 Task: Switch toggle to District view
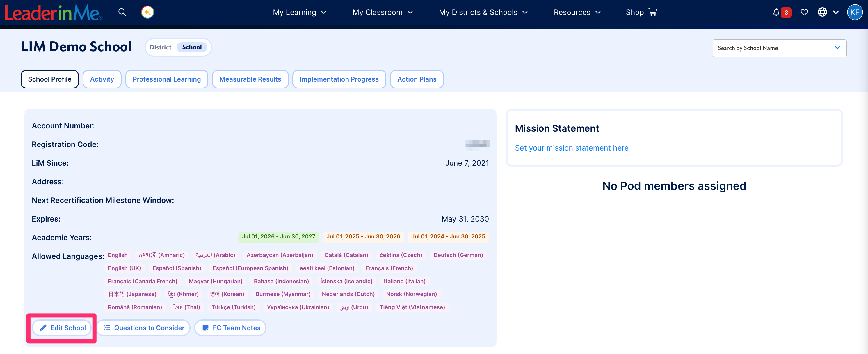pyautogui.click(x=160, y=47)
